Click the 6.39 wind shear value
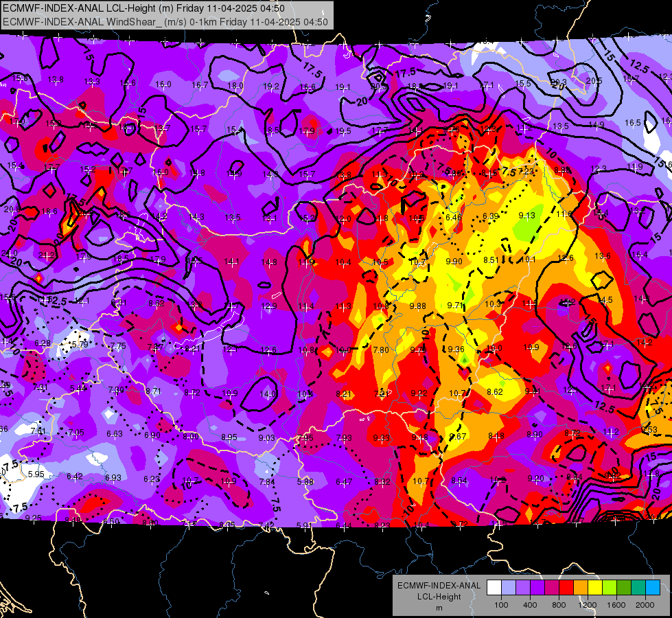This screenshot has height=618, width=672. tap(491, 216)
